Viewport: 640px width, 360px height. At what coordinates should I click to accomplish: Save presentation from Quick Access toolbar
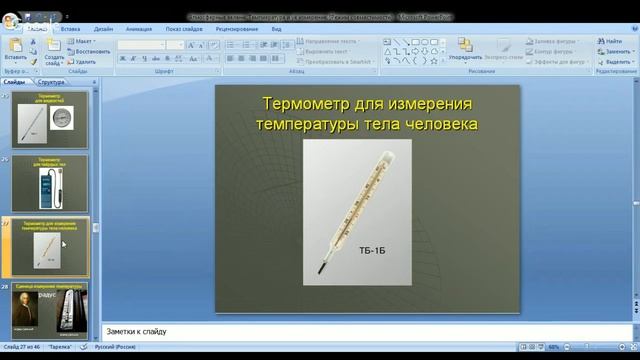[28, 17]
